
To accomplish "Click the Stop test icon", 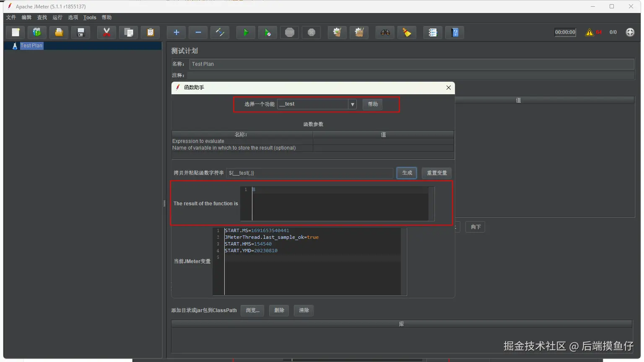I will (290, 32).
